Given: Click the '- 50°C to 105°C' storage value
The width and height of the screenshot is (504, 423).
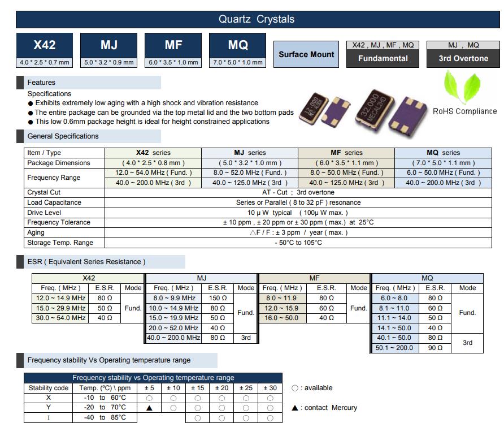Looking at the screenshot, I should pos(298,243).
